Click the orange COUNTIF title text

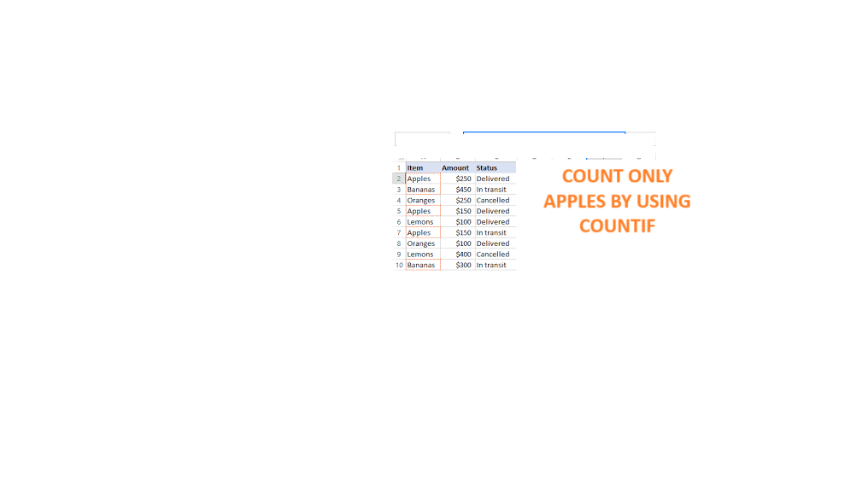click(617, 201)
